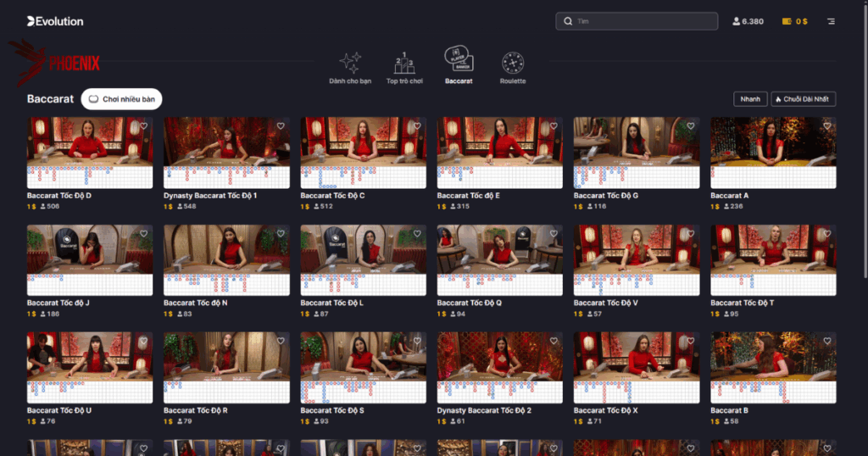The height and width of the screenshot is (456, 868).
Task: Click the Baccarat Tốc độ J title
Action: coord(58,303)
